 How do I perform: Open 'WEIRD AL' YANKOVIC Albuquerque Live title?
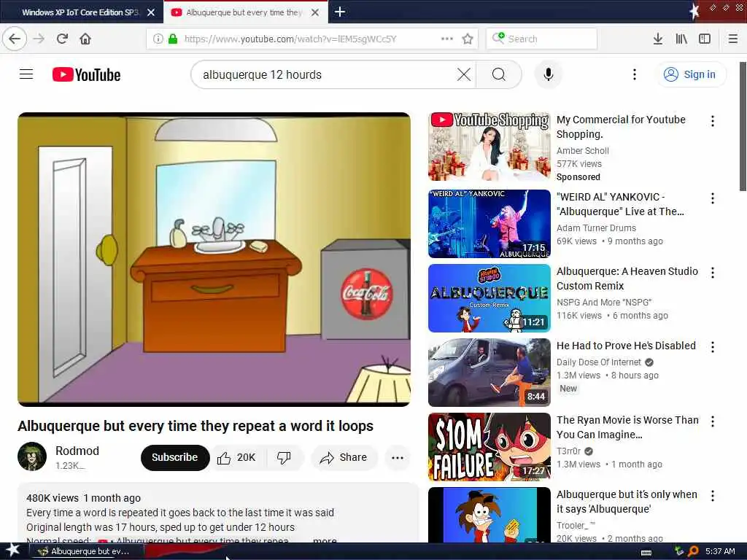tap(620, 204)
